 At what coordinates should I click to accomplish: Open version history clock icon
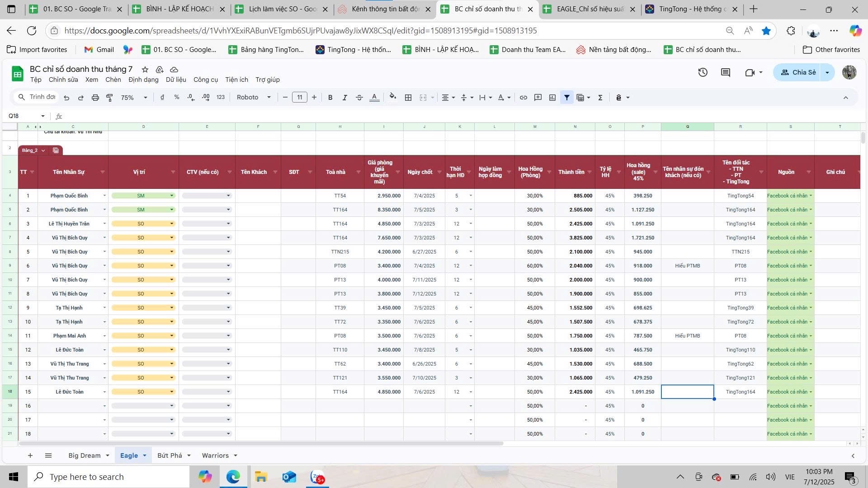[x=703, y=72]
